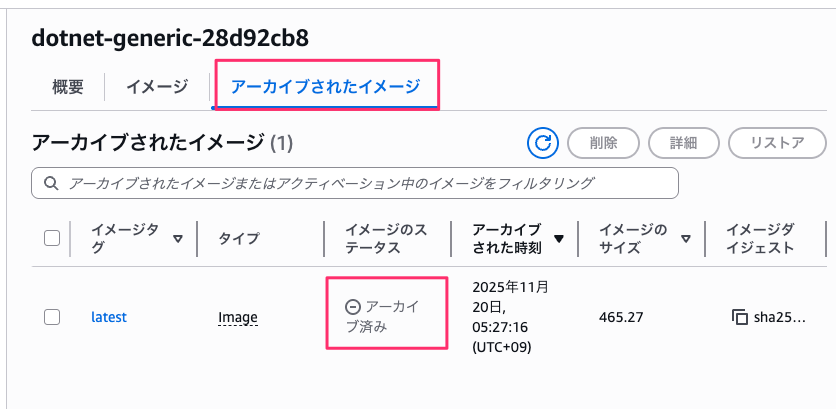This screenshot has width=836, height=409.
Task: Select the アーカイブされたイメージ tab
Action: point(325,87)
